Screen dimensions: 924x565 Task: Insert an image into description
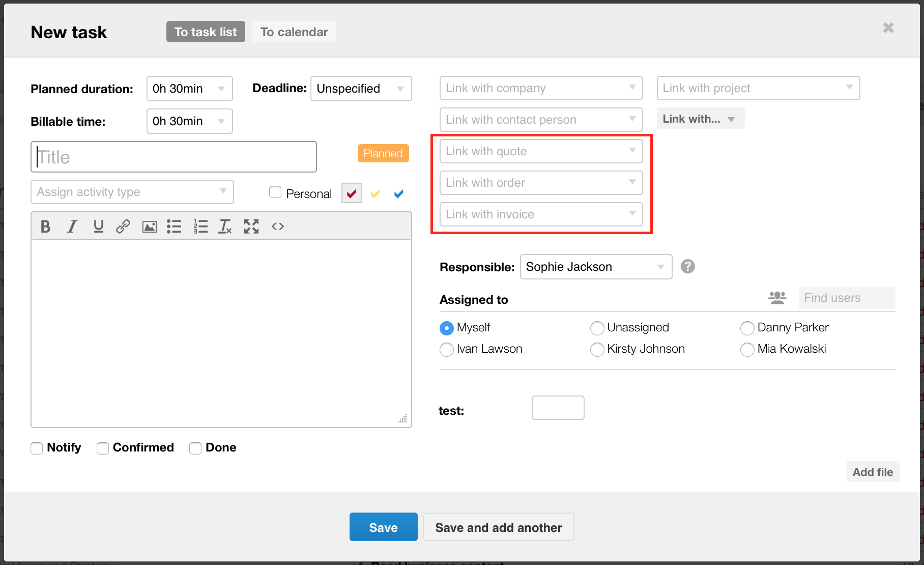click(x=149, y=227)
